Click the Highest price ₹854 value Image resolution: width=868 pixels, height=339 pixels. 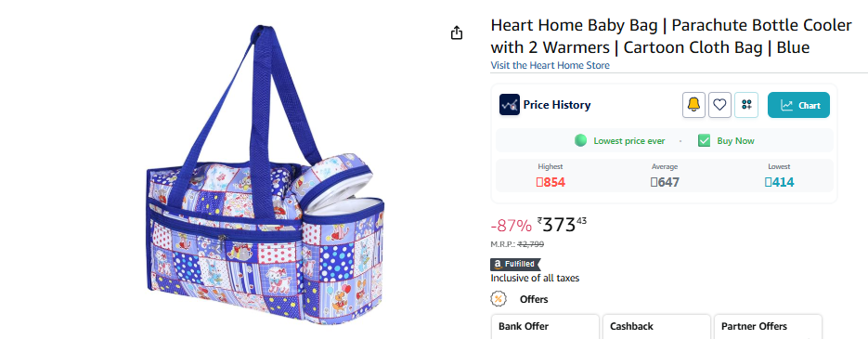click(x=551, y=182)
